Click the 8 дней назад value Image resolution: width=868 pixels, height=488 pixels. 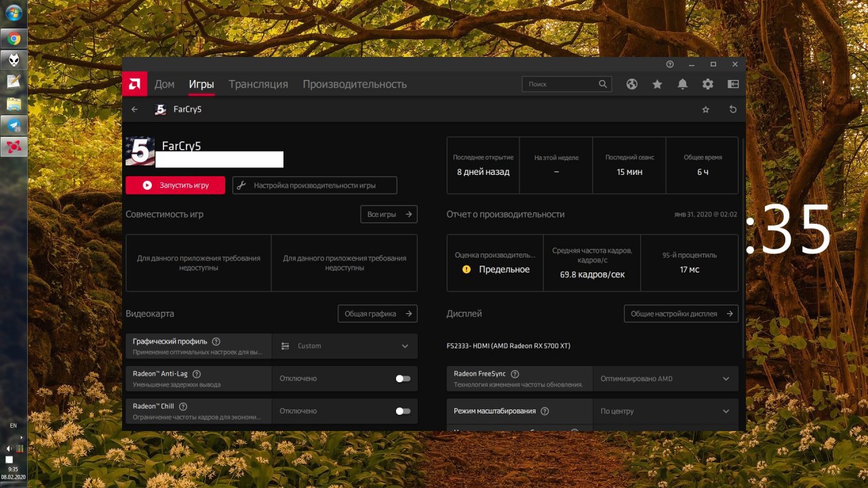[x=483, y=171]
